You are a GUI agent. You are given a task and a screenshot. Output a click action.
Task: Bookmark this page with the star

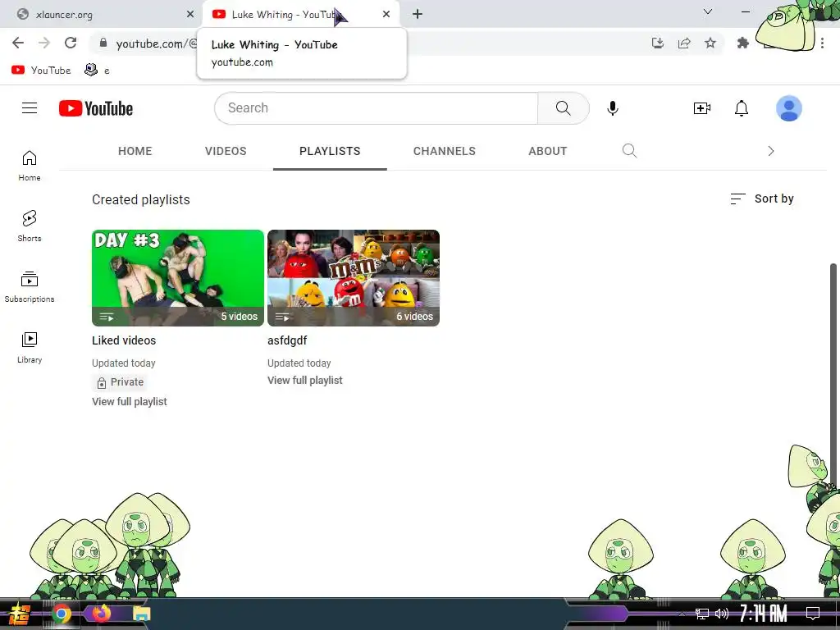pyautogui.click(x=710, y=43)
